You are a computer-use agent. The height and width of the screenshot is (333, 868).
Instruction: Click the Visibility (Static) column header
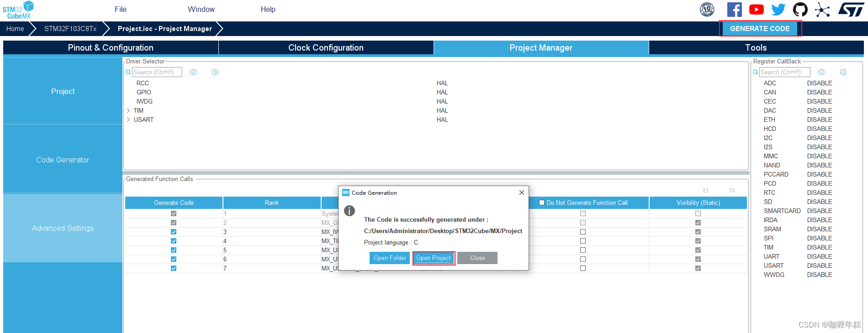pos(698,203)
